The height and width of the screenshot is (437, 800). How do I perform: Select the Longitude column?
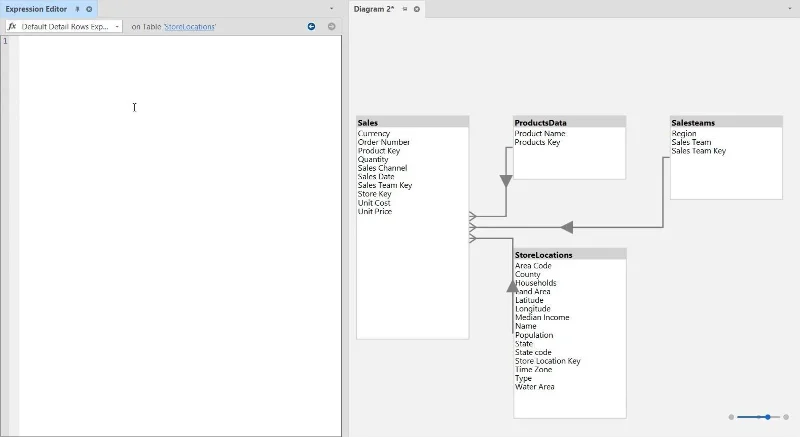point(533,309)
